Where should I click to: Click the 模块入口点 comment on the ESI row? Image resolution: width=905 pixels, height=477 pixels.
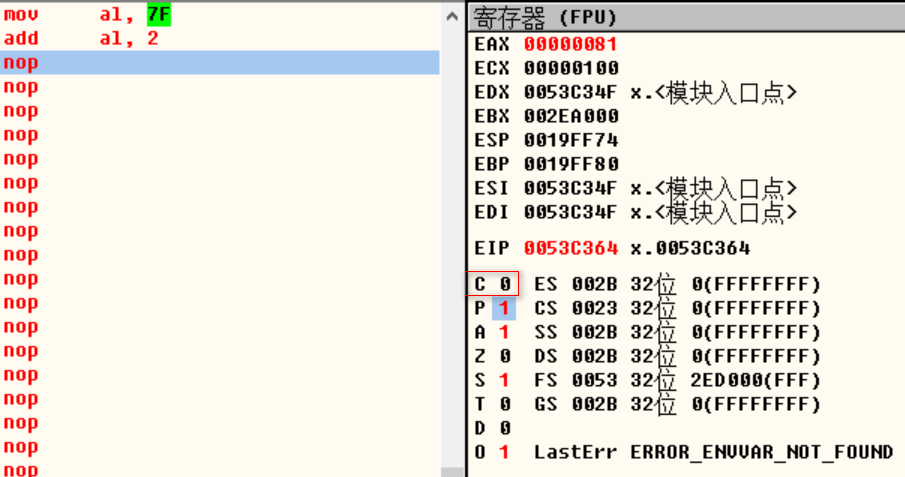coord(713,188)
